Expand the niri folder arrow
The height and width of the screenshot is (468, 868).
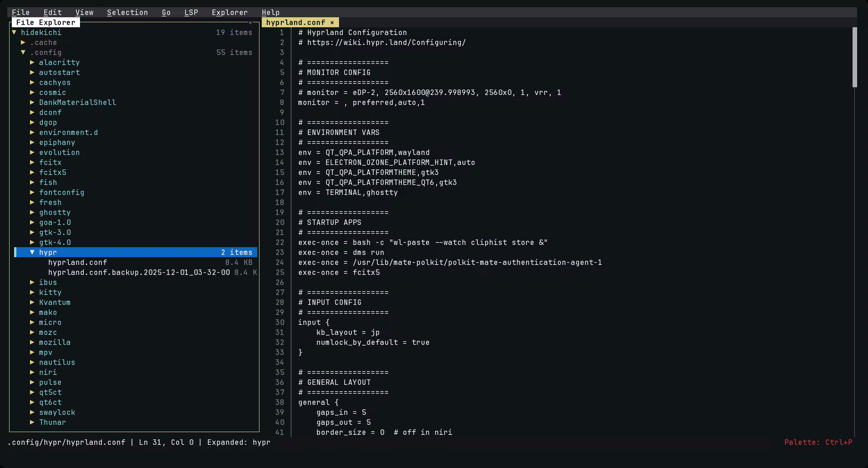pyautogui.click(x=32, y=372)
